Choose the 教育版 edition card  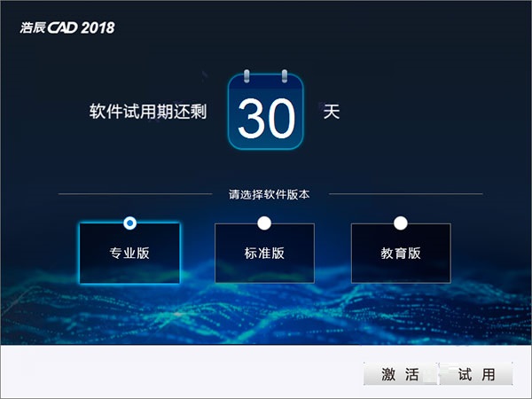tap(401, 253)
